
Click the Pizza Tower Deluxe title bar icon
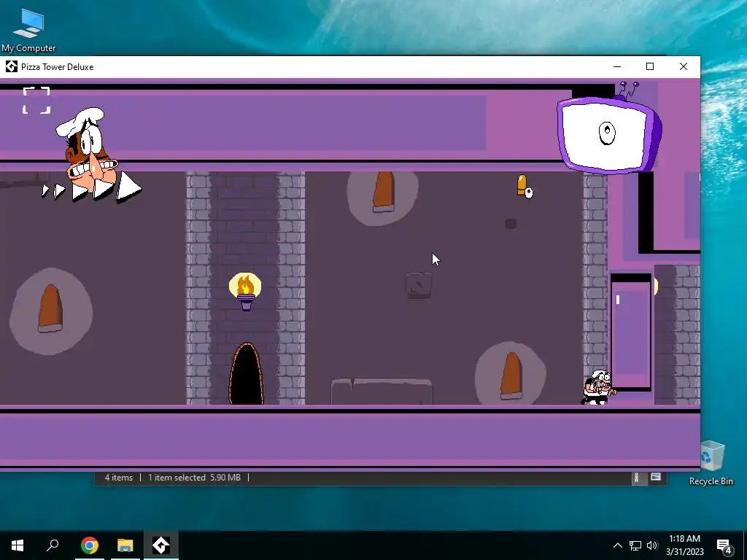(12, 66)
